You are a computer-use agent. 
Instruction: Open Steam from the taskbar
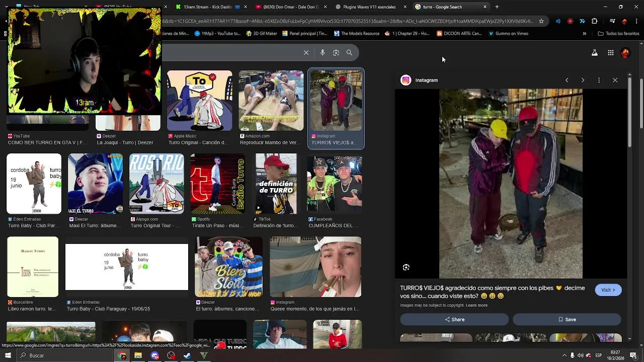[x=187, y=355]
